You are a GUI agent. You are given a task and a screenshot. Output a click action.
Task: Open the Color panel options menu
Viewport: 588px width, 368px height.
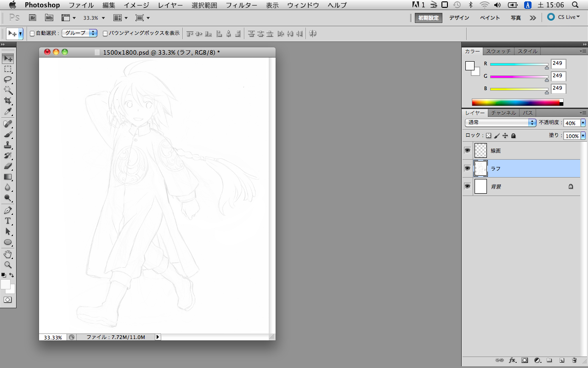point(583,52)
